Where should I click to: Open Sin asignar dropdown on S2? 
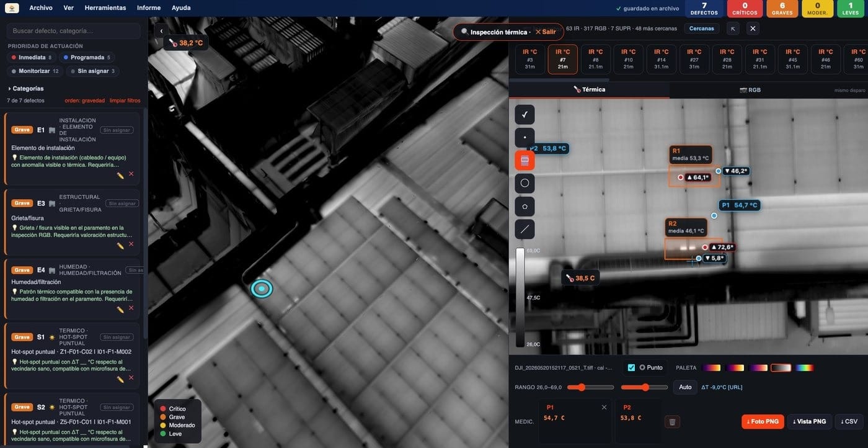tap(117, 408)
